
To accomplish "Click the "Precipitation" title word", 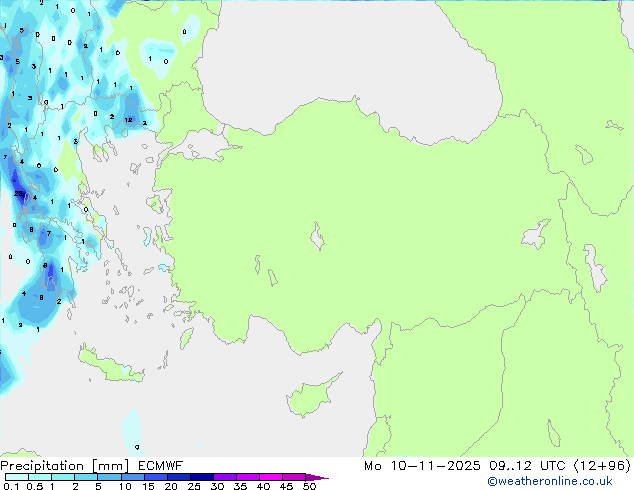I will point(42,466).
